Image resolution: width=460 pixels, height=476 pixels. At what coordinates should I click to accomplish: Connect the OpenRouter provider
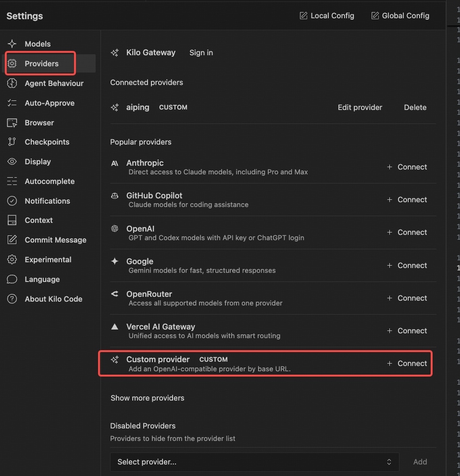pyautogui.click(x=407, y=298)
